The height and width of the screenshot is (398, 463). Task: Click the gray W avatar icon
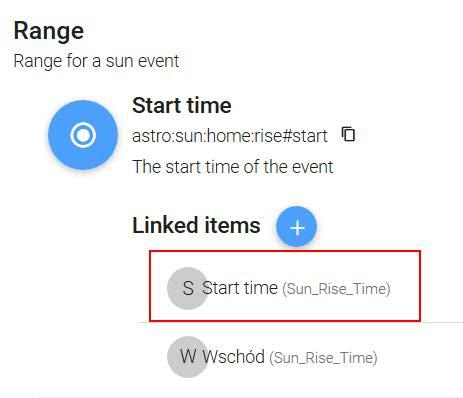[188, 357]
